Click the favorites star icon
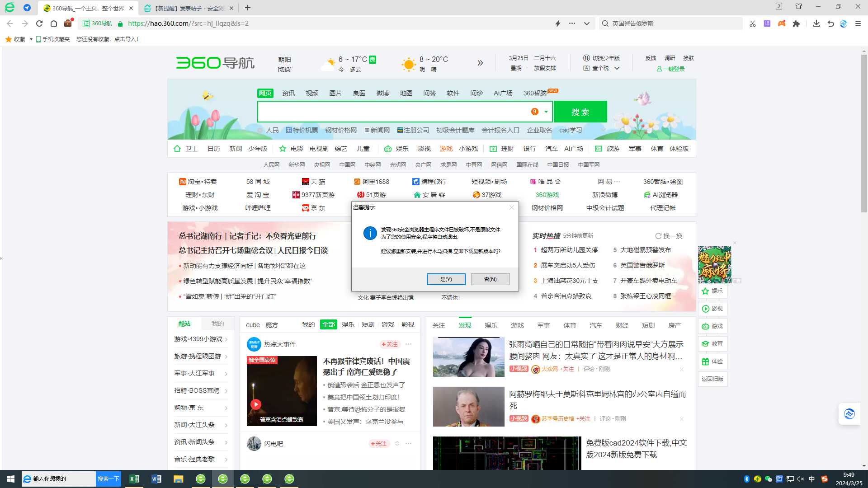Screen dimensions: 868x488 [x=9, y=39]
